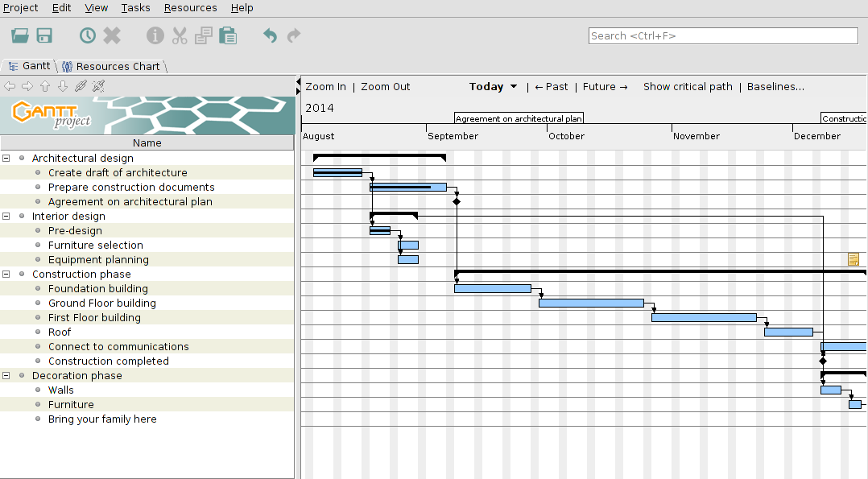Select the Furniture task under Decoration phase

[x=71, y=404]
